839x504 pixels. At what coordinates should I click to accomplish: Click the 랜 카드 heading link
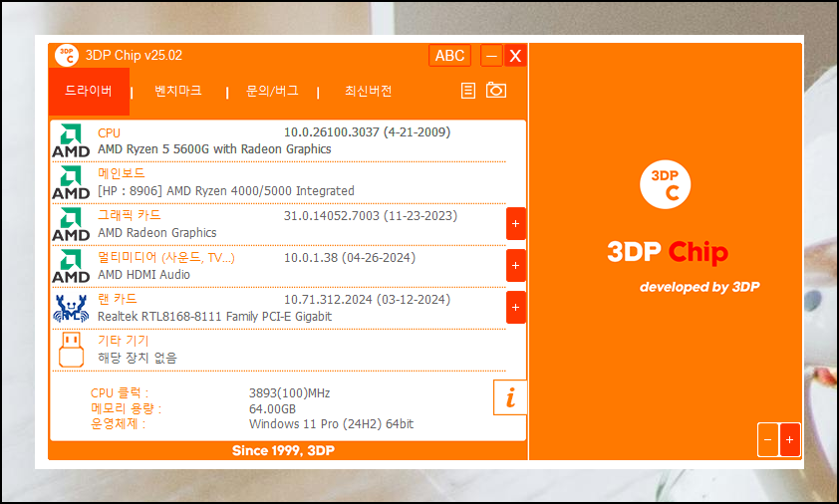118,299
